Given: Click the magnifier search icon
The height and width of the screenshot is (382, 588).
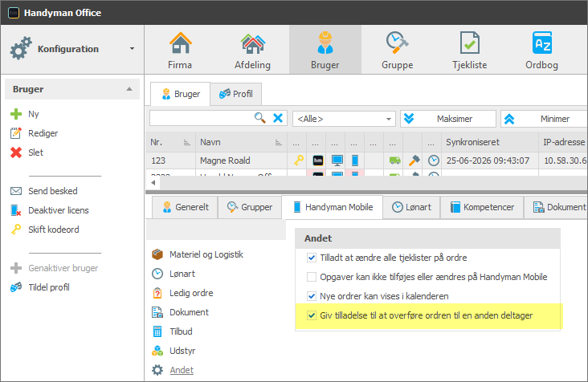Looking at the screenshot, I should [260, 118].
